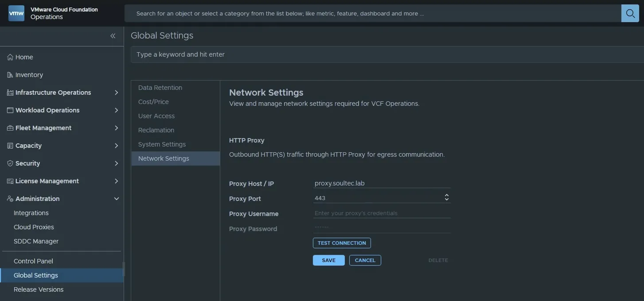Click the HTTP Proxy section label
Viewport: 644px width, 301px height.
(246, 140)
